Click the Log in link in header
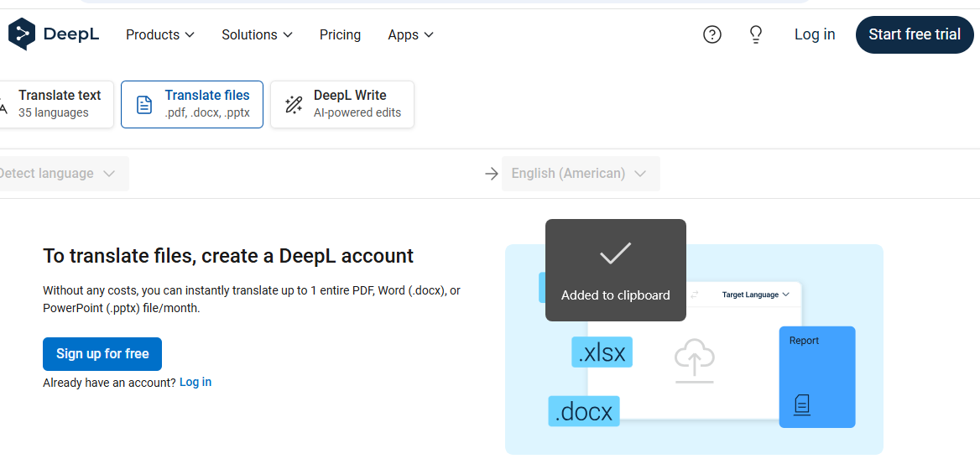The height and width of the screenshot is (459, 980). point(815,34)
